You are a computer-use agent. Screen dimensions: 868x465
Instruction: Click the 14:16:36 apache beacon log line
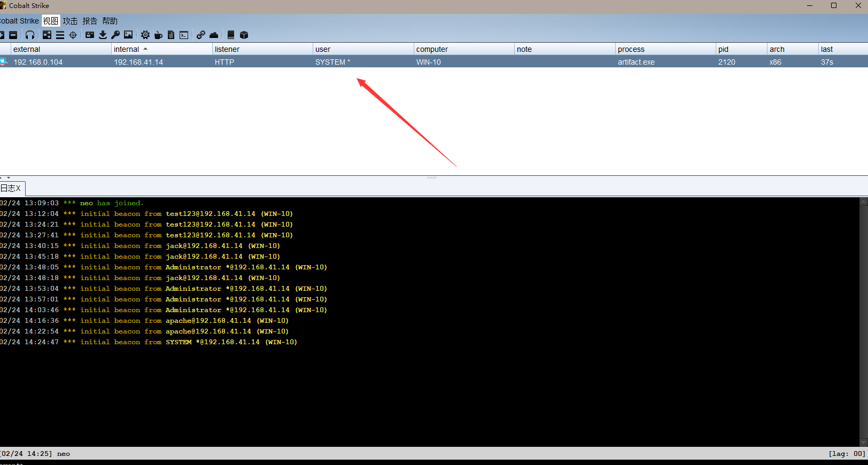tap(144, 321)
